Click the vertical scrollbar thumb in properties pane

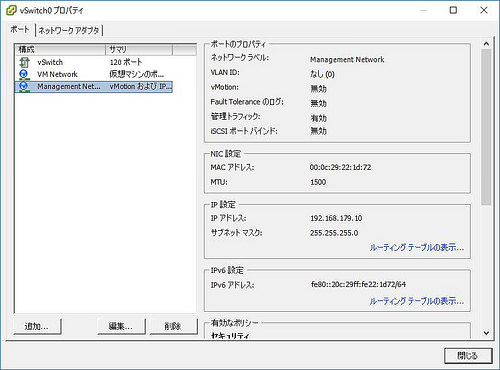[x=486, y=127]
